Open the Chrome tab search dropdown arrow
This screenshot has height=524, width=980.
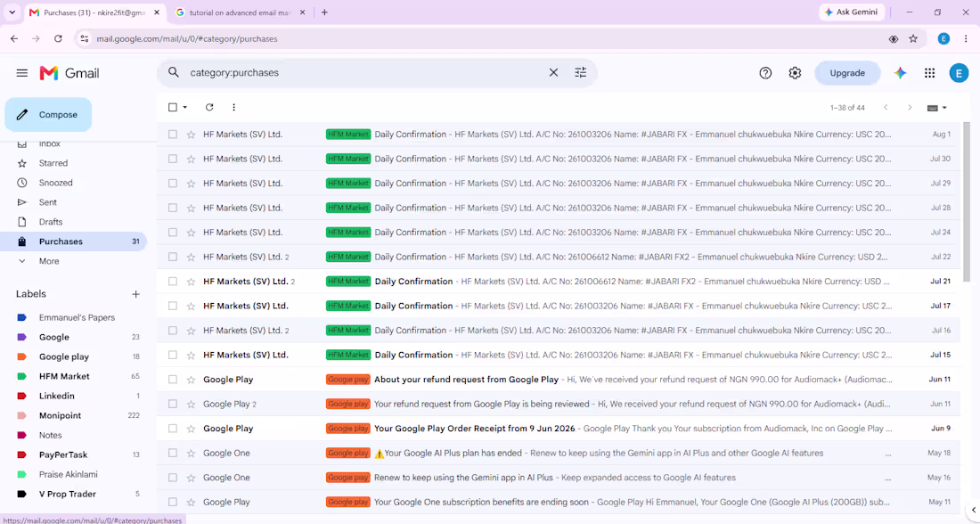pyautogui.click(x=12, y=12)
